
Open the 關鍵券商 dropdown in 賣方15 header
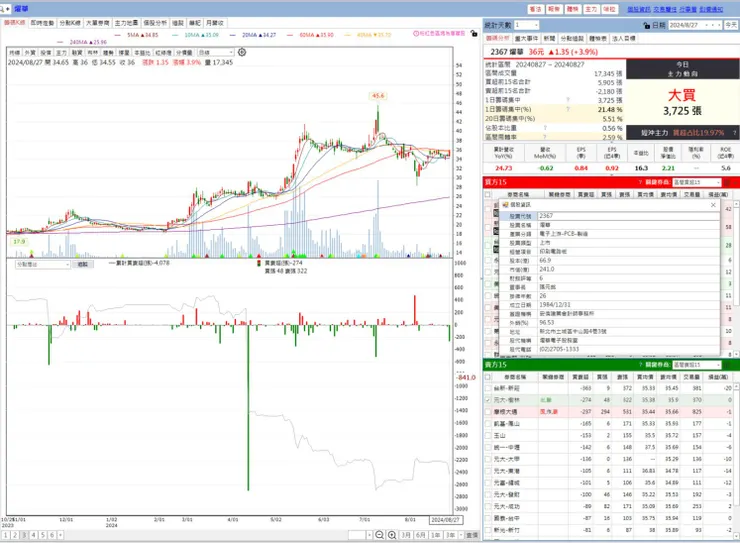(718, 365)
